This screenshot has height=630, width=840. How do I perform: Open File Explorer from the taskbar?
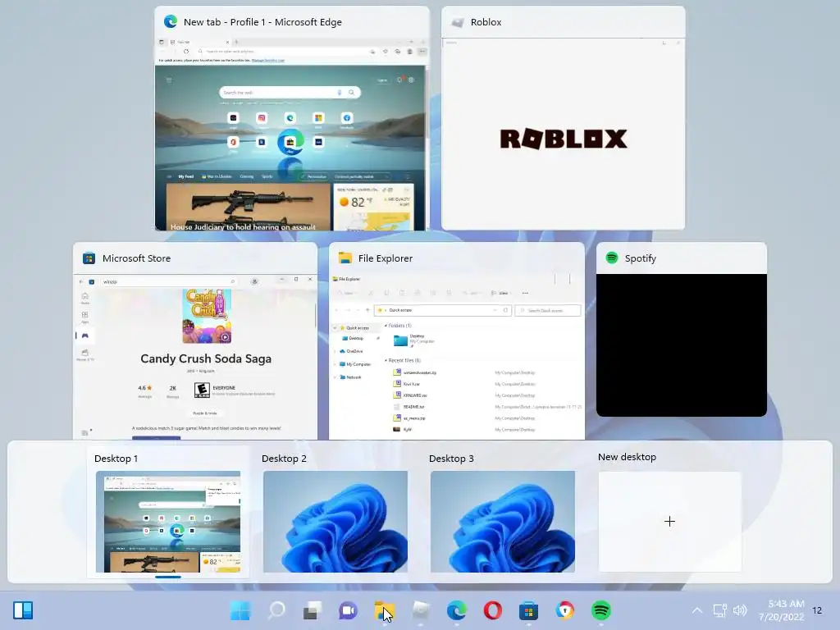[384, 610]
